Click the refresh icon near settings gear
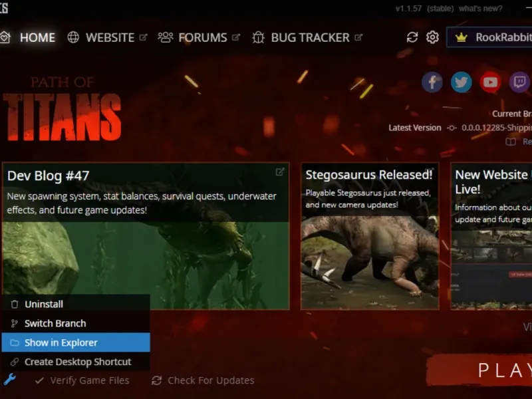The height and width of the screenshot is (399, 532). pos(412,37)
